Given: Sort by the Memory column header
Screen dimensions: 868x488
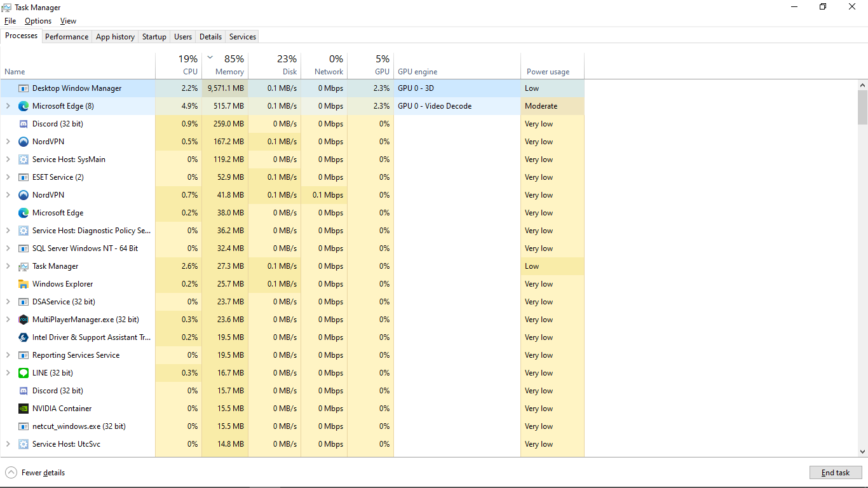Looking at the screenshot, I should click(x=225, y=65).
